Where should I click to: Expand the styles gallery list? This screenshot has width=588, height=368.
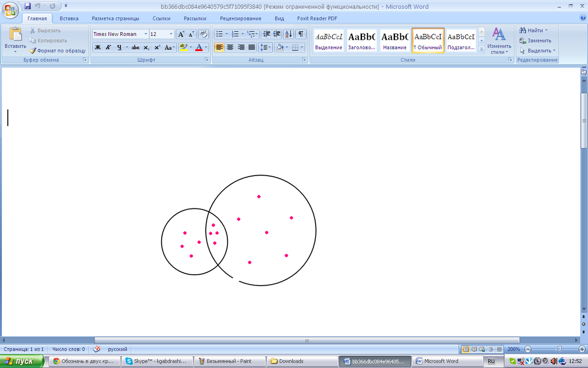click(481, 49)
